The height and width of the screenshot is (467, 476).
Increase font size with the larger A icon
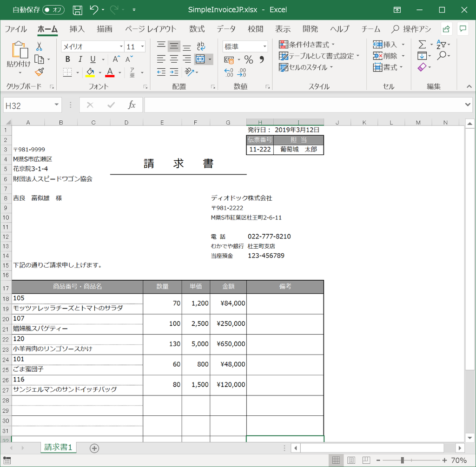pos(116,59)
